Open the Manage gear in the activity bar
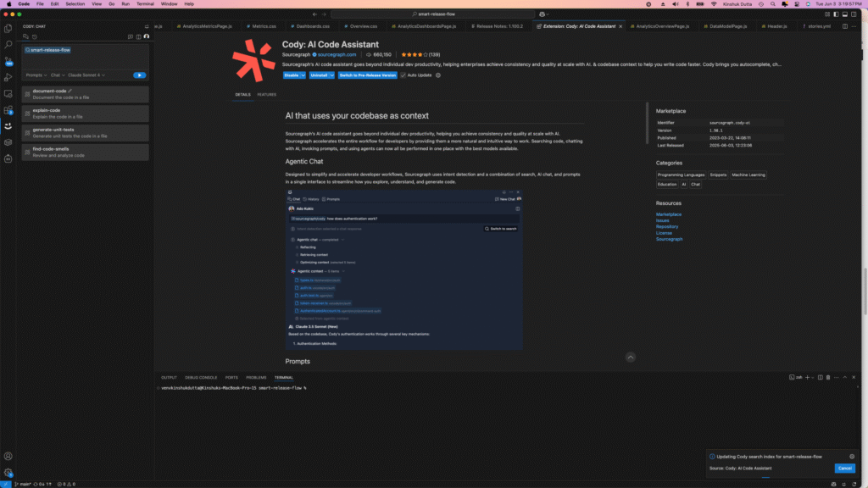The height and width of the screenshot is (488, 868). 8,473
